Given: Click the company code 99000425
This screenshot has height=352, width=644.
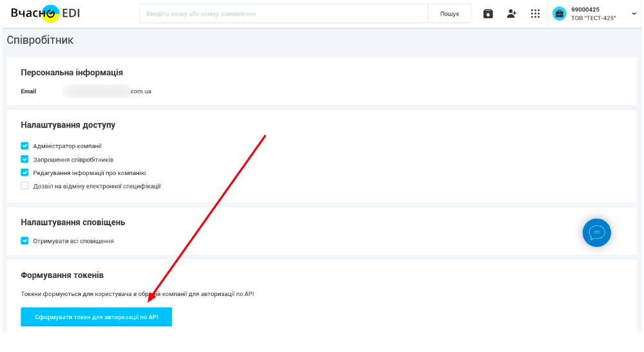Looking at the screenshot, I should click(585, 10).
